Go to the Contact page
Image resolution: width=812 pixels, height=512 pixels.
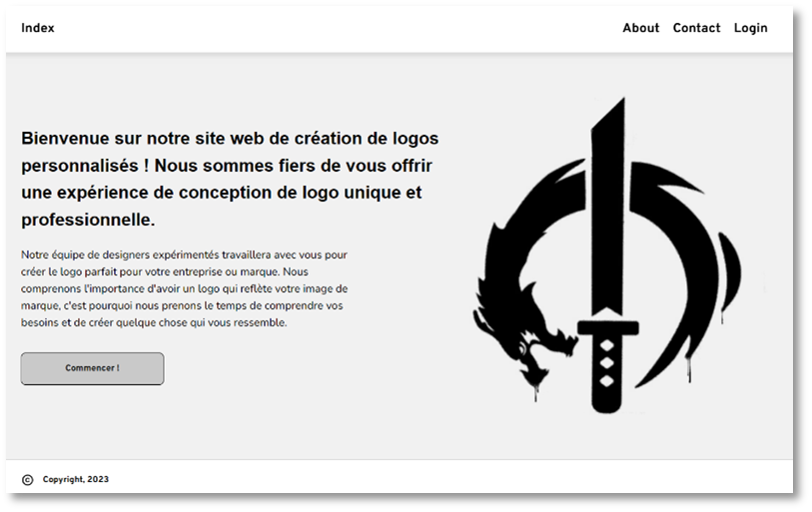click(x=696, y=28)
